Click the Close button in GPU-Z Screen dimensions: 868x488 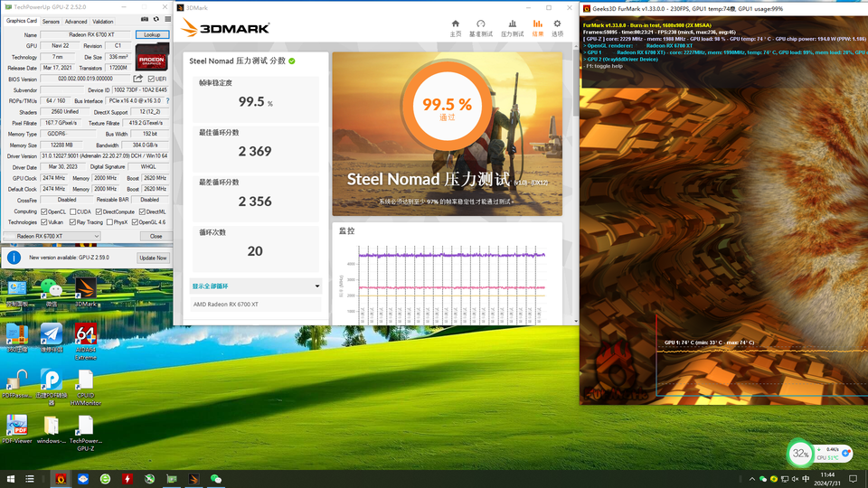pos(156,236)
